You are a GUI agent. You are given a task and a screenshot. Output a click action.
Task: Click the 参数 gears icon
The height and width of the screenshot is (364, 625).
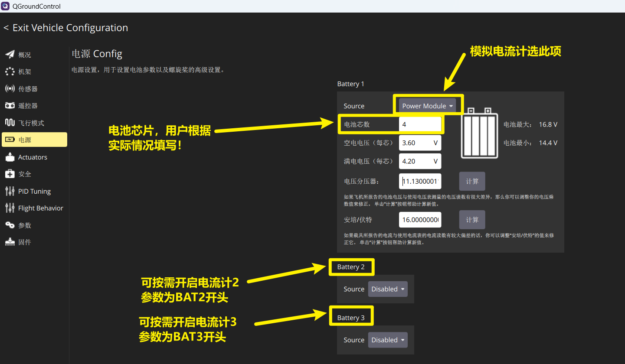(x=10, y=225)
